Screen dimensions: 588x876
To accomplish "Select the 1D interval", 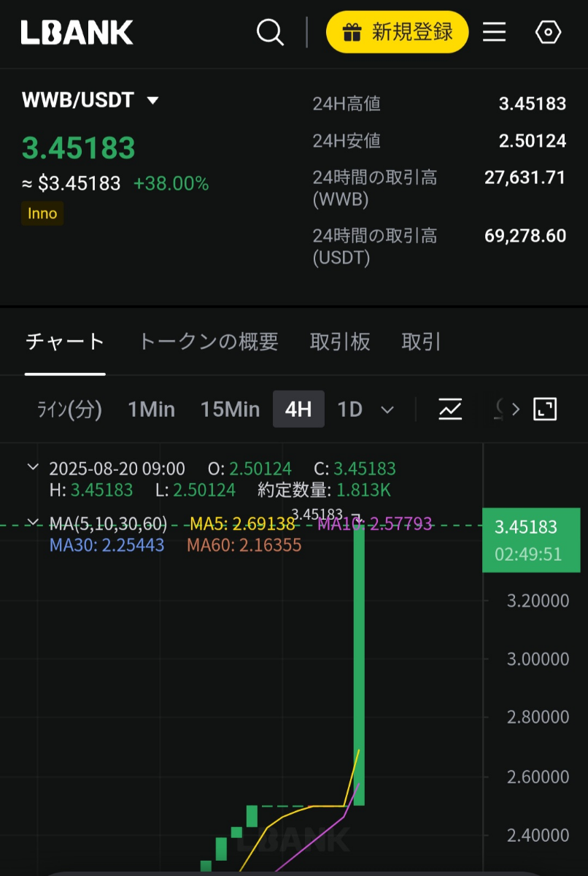I will 349,410.
